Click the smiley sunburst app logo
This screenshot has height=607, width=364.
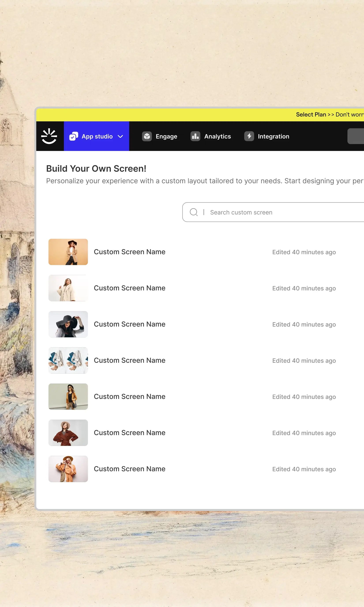[x=49, y=136]
